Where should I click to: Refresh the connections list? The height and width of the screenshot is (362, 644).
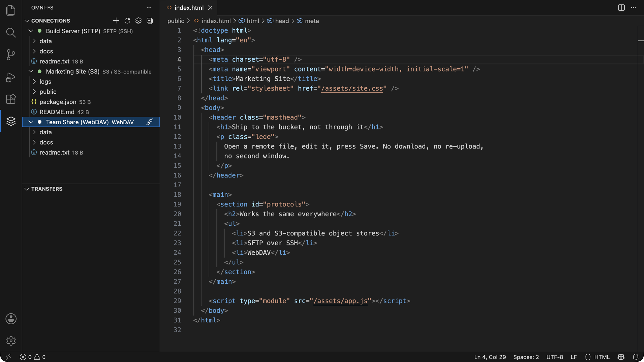[127, 21]
